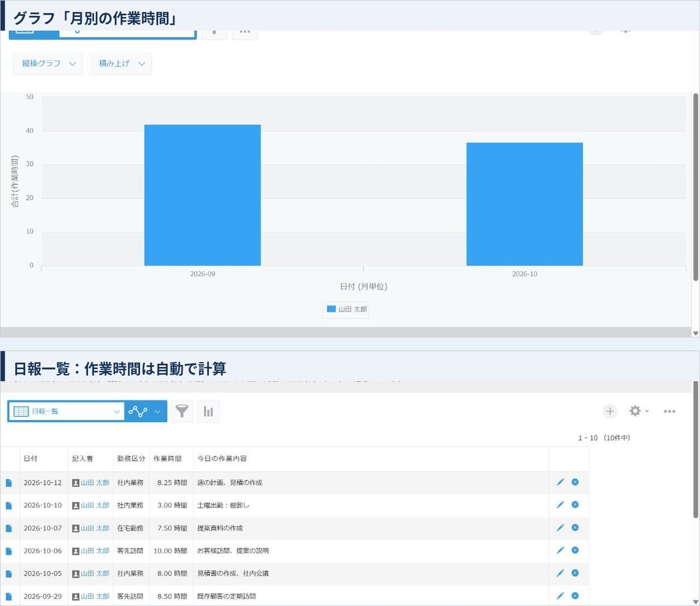700x606 pixels.
Task: Select the 在宅勤務 cell
Action: click(130, 528)
